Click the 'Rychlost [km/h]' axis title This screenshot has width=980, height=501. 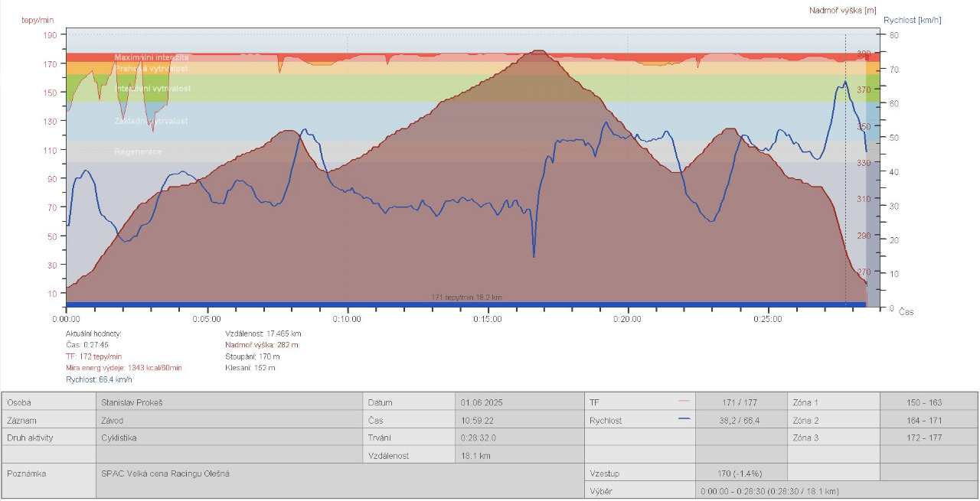click(912, 21)
